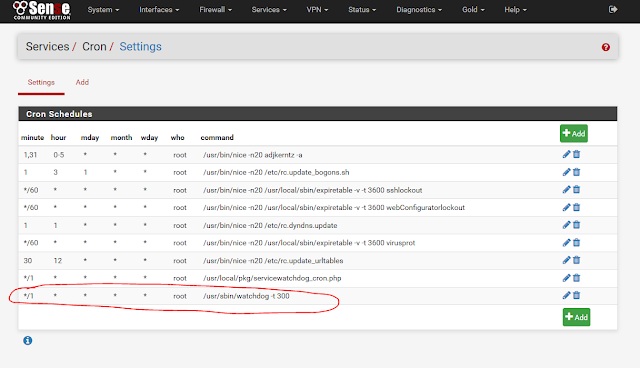Open the red help question mark icon

pos(606,47)
